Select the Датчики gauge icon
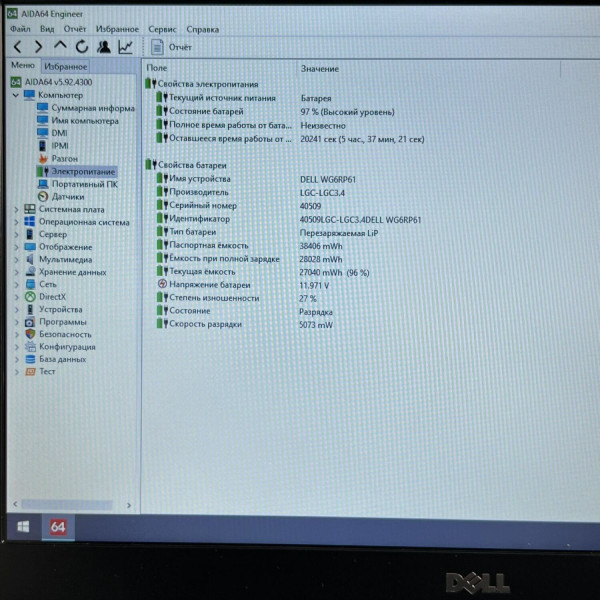This screenshot has width=600, height=600. 43,197
